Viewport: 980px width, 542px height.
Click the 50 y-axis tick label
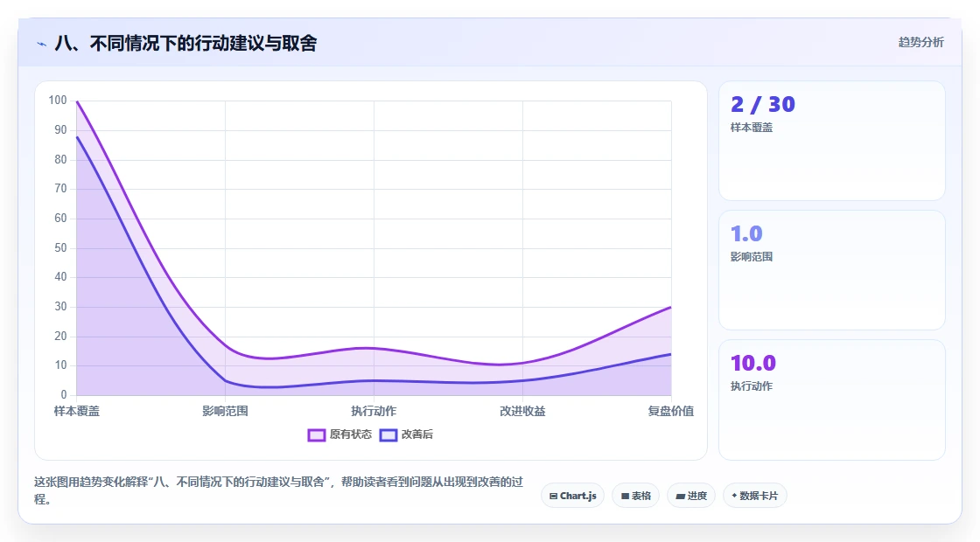point(60,248)
